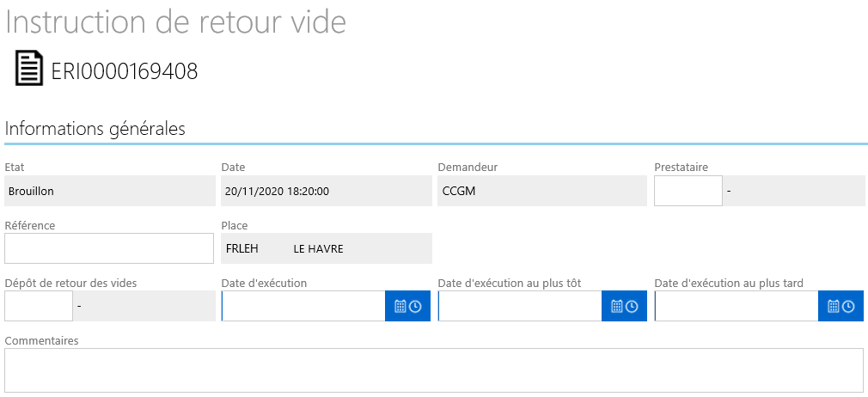Open calendar for Date d'exécution au plus tard
868x397 pixels.
tap(834, 306)
